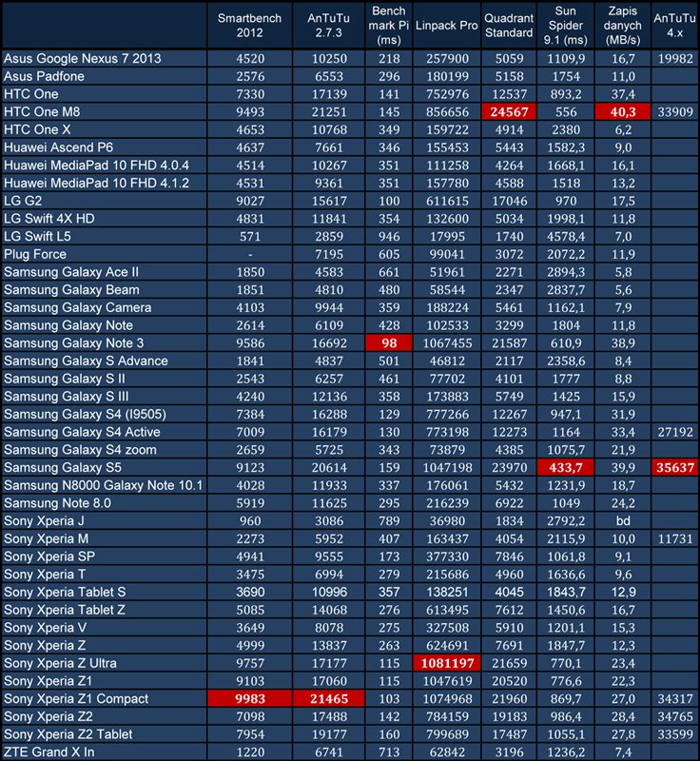Select the LG G2 row name

23,201
